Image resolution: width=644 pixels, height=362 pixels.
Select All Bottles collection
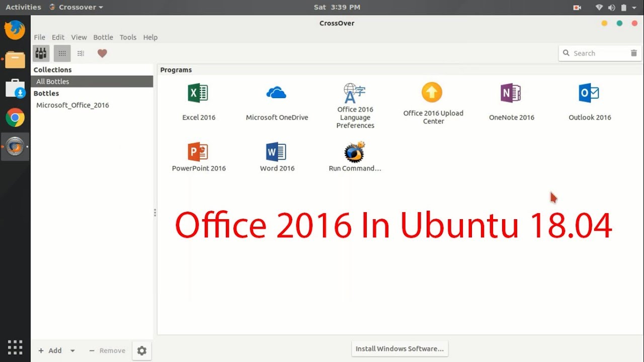(92, 81)
